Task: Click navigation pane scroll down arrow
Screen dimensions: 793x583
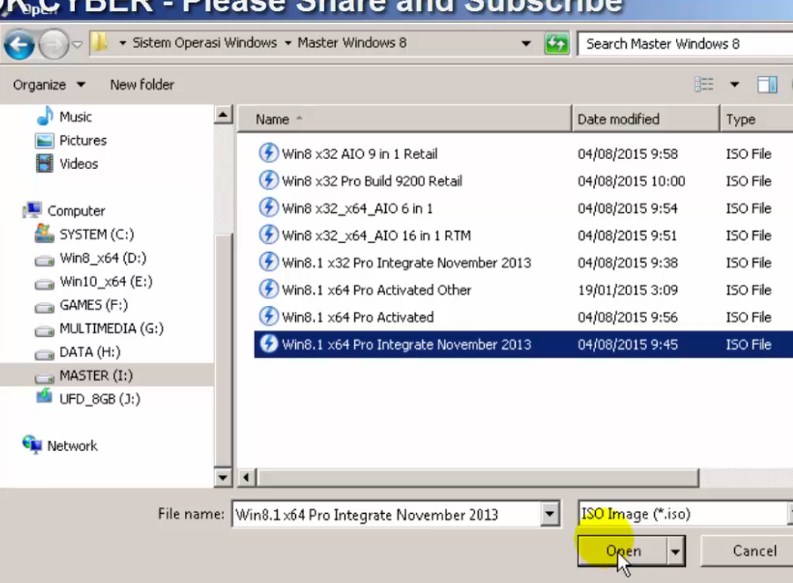Action: (223, 477)
